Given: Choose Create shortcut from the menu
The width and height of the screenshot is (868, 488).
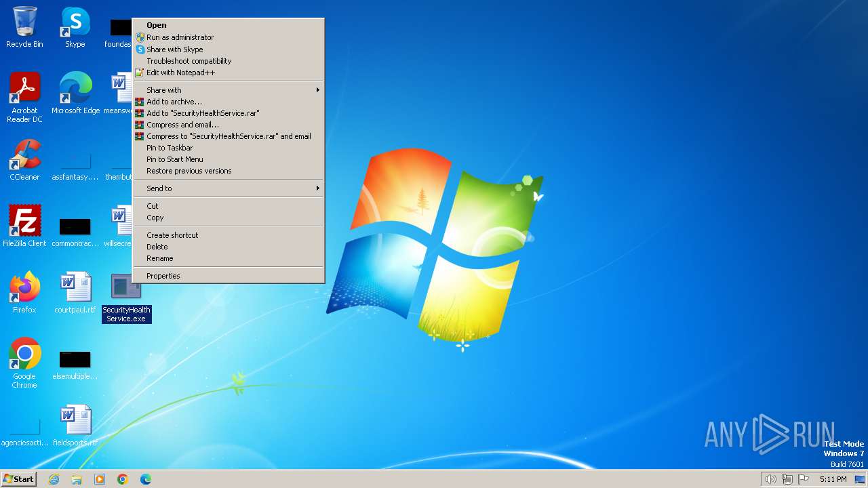Looking at the screenshot, I should click(229, 235).
